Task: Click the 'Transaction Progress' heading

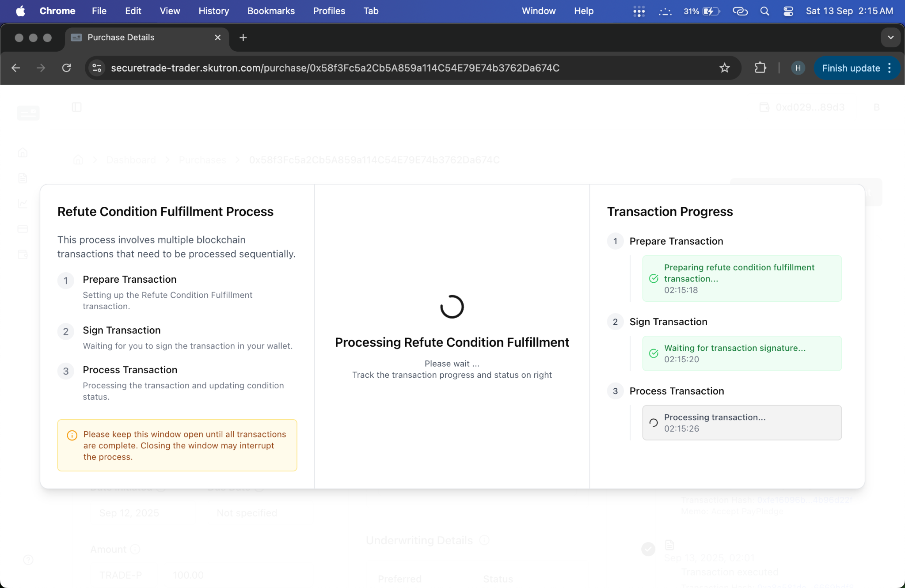Action: (x=670, y=212)
